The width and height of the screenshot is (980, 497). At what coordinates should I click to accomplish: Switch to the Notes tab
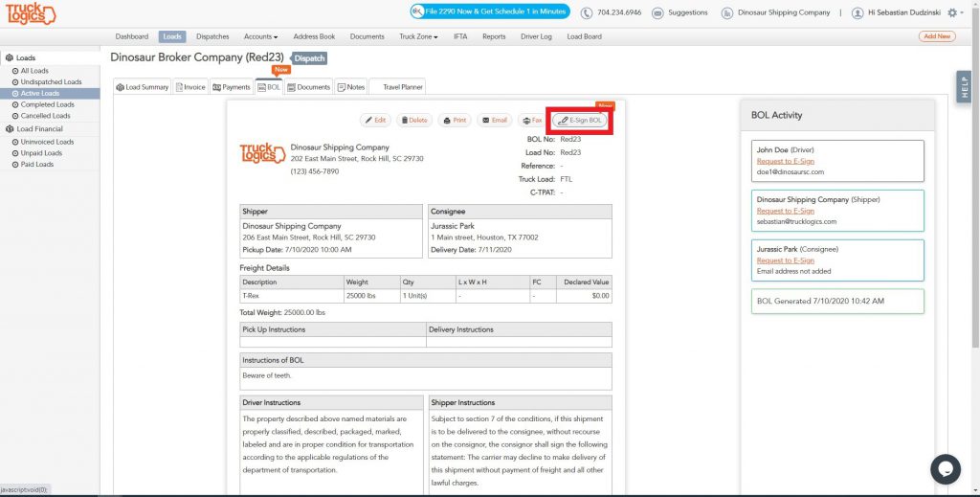(x=351, y=87)
